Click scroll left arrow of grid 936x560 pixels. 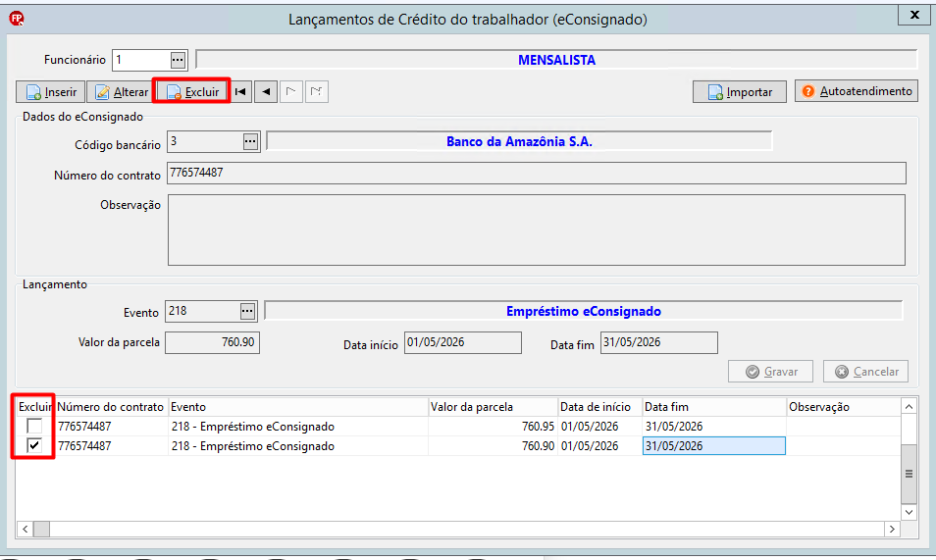click(x=26, y=529)
